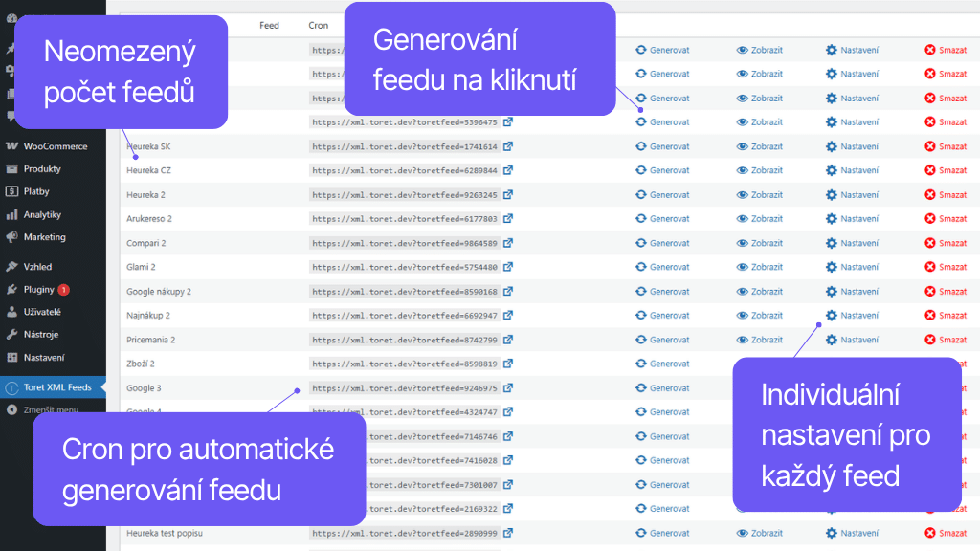
Task: Click the Generovat link for Arukereso 2
Action: (x=662, y=218)
